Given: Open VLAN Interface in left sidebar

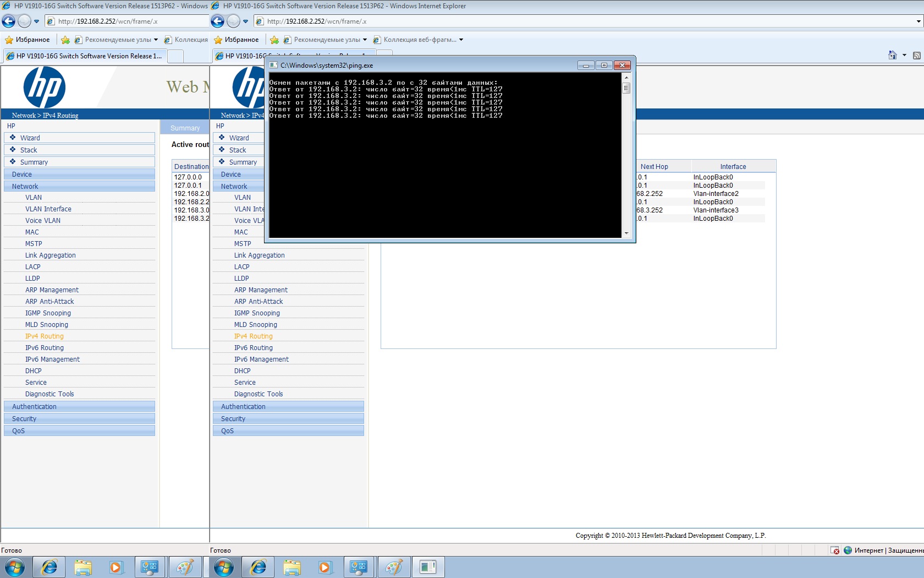Looking at the screenshot, I should coord(48,209).
